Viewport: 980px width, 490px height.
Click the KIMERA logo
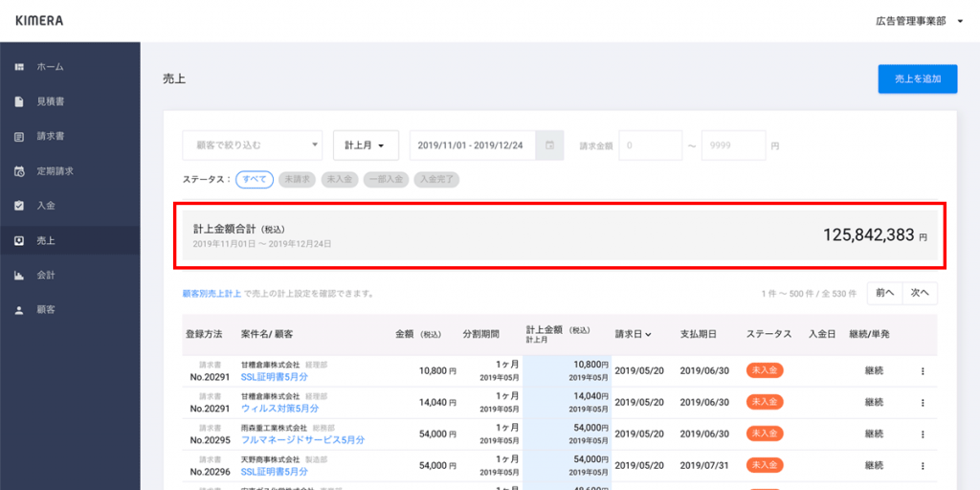(38, 21)
